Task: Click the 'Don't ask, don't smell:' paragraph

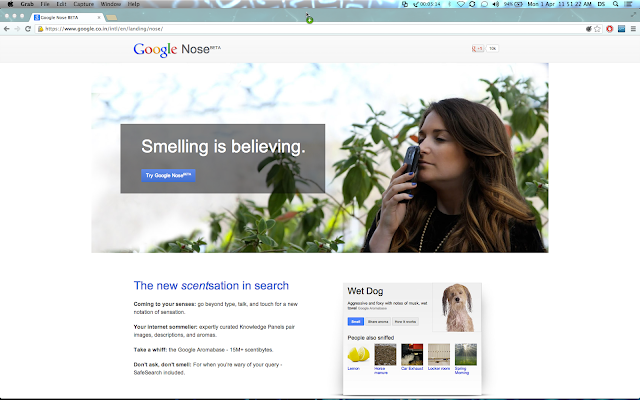Action: [208, 369]
